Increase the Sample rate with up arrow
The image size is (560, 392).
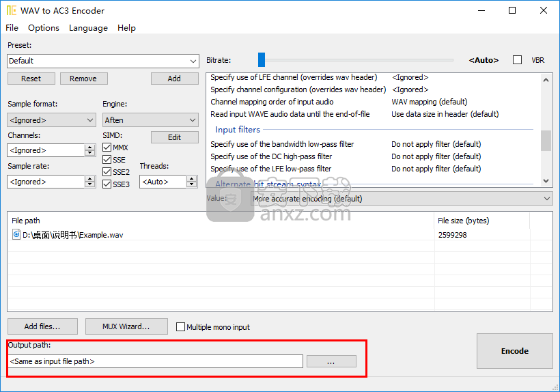(x=90, y=178)
